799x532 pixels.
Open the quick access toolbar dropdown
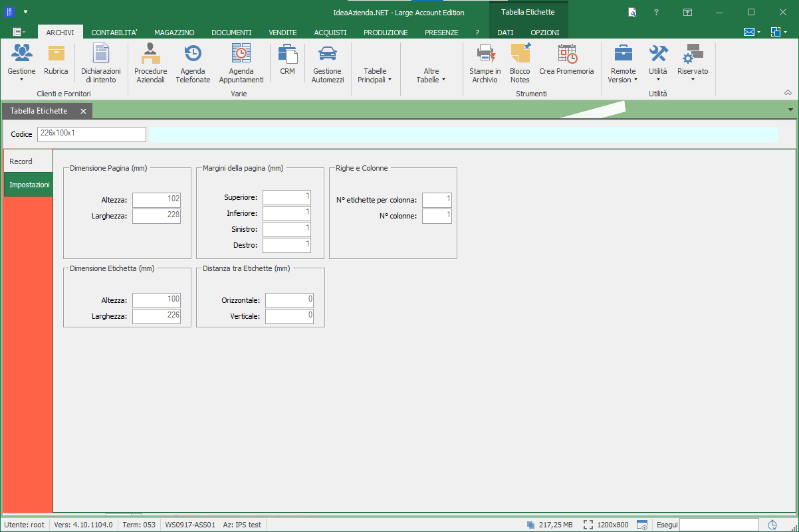(25, 12)
